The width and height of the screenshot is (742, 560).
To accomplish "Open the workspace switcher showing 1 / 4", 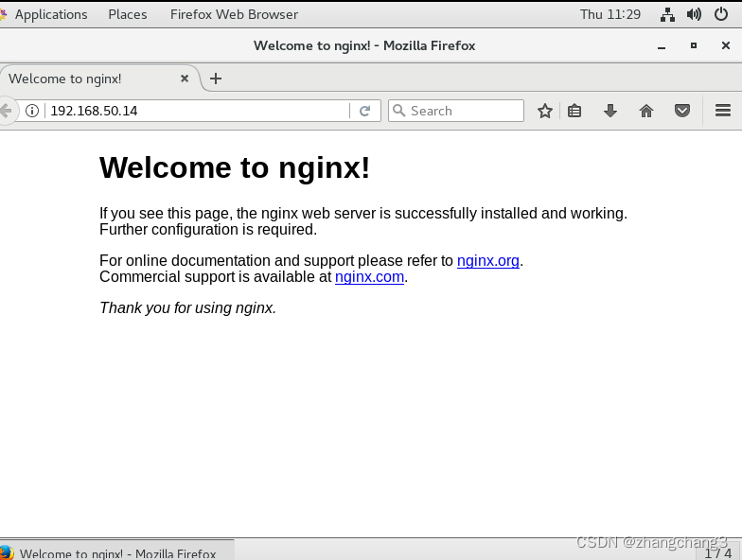I will [x=717, y=552].
